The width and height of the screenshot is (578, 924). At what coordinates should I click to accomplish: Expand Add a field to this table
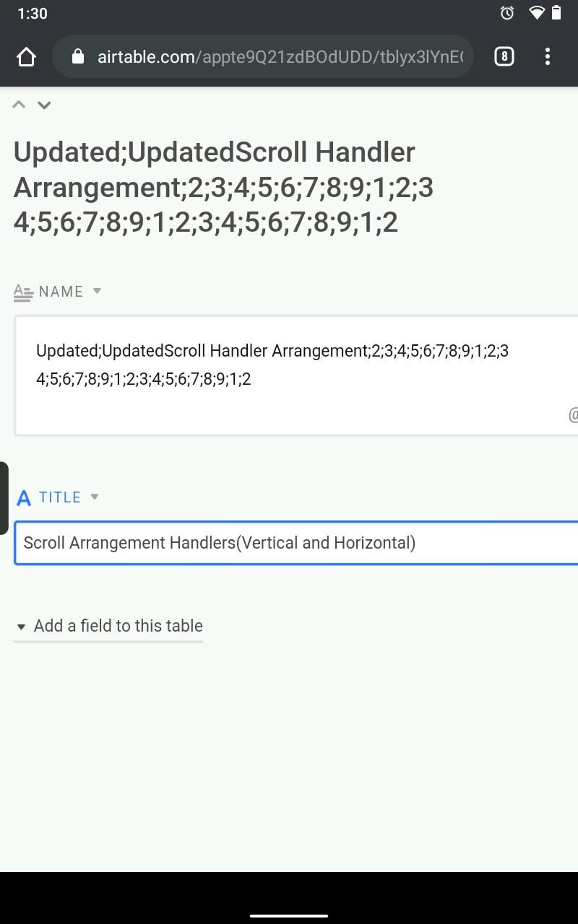tap(108, 626)
